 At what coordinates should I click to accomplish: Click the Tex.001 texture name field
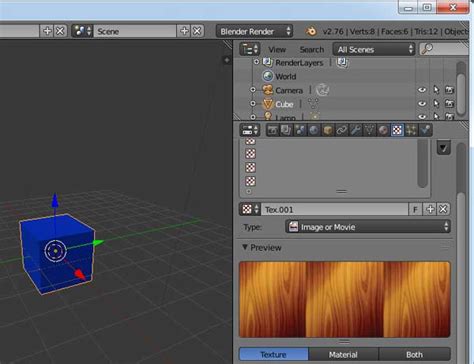[x=334, y=210]
